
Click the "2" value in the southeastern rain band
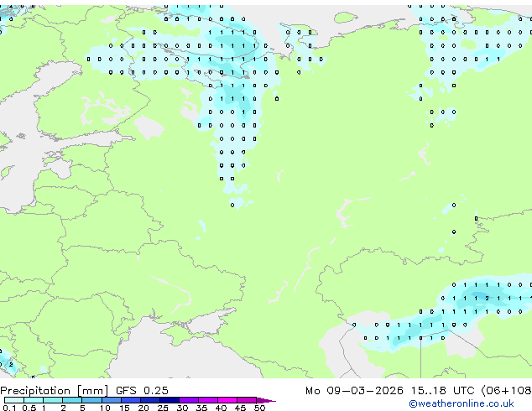[x=488, y=299]
